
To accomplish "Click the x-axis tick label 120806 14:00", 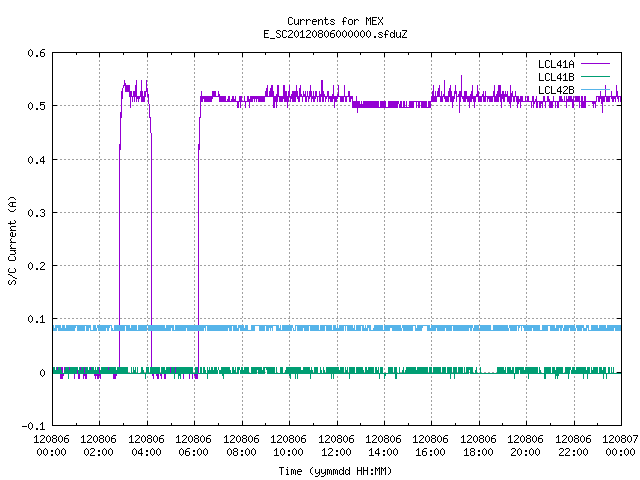I will pyautogui.click(x=383, y=446).
